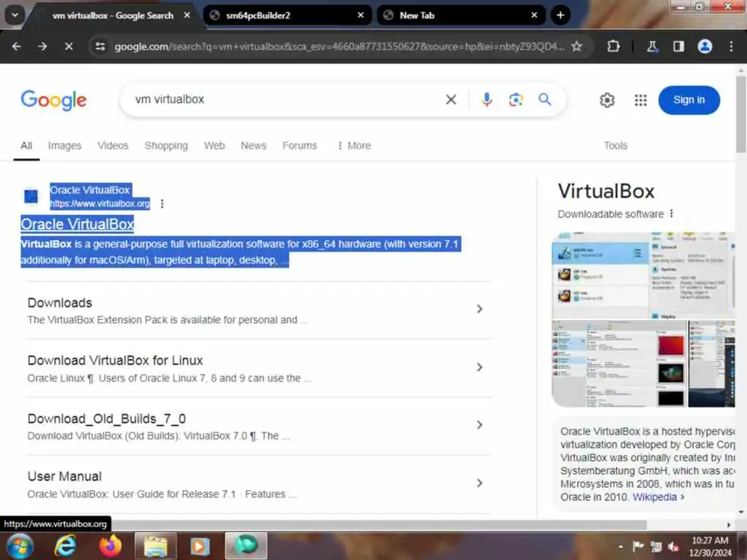
Task: Open the tab search dropdown arrow
Action: pos(15,15)
